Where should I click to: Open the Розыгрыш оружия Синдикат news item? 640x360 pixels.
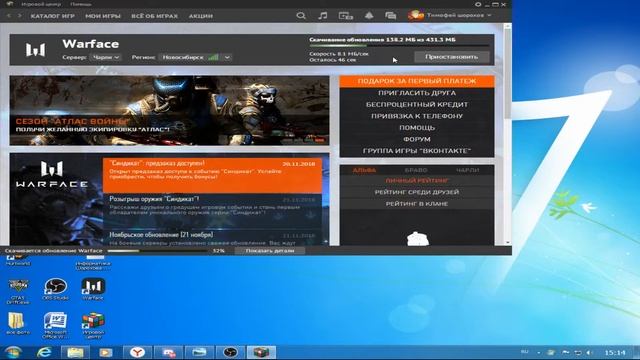click(212, 211)
